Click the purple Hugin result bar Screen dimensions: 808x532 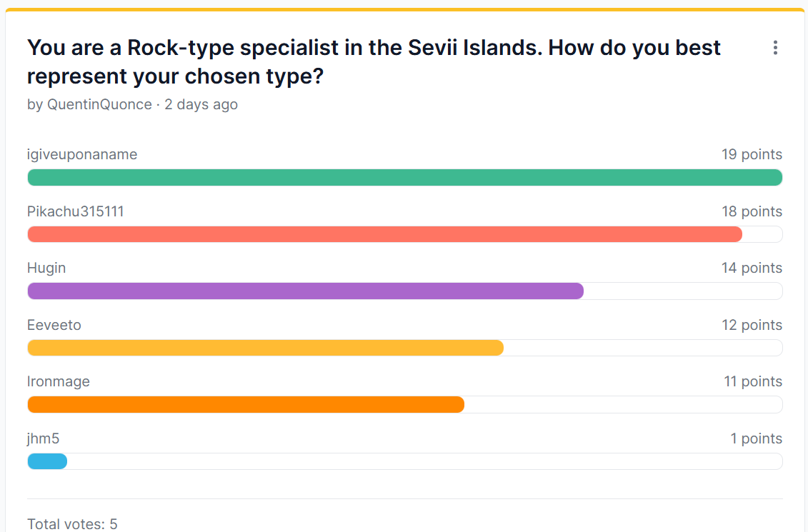coord(306,291)
